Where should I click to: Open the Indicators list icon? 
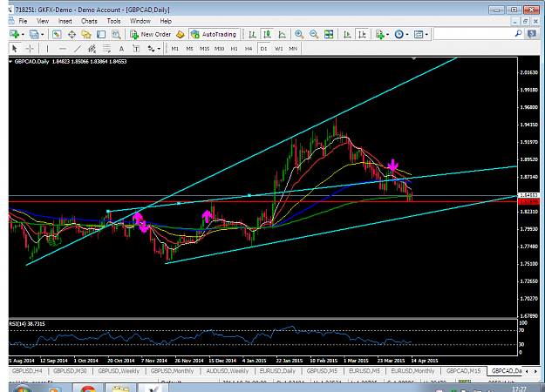379,34
